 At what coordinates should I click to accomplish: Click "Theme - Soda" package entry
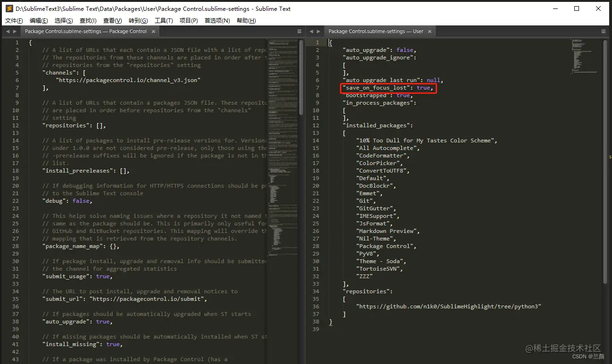(381, 261)
